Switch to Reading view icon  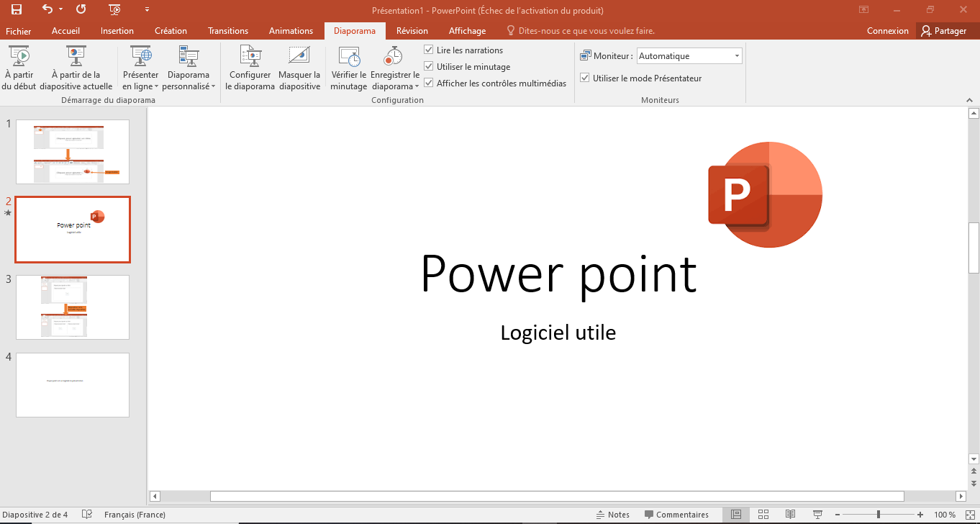(x=790, y=515)
